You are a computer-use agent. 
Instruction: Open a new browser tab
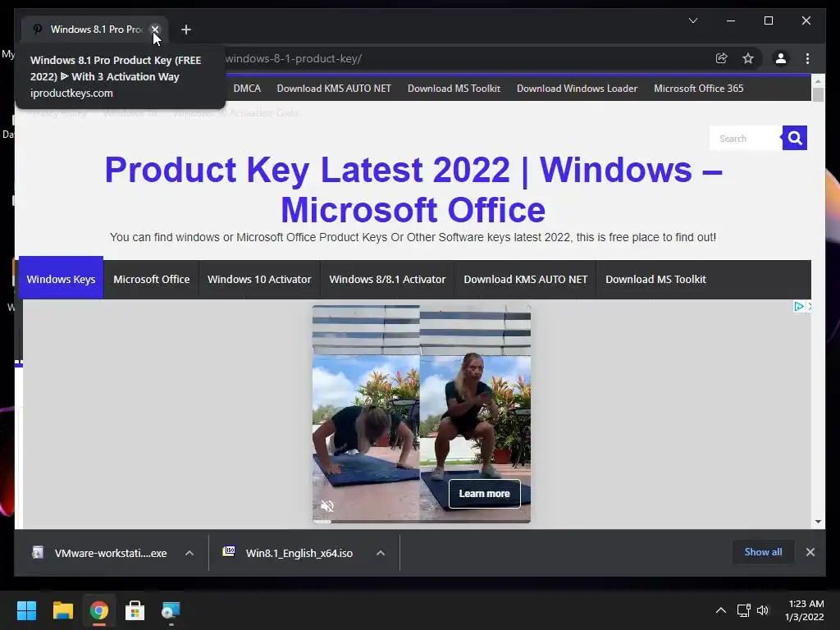pos(186,30)
